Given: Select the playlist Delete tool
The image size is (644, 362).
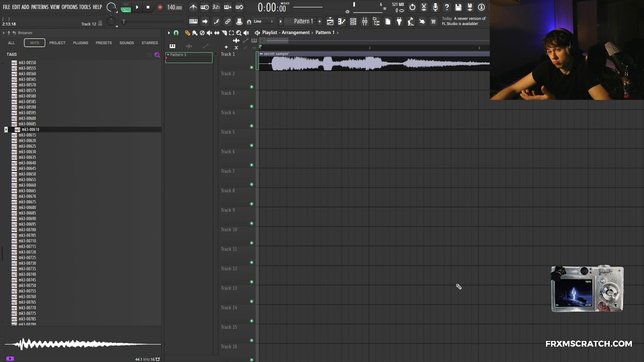Looking at the screenshot, I should pyautogui.click(x=202, y=33).
